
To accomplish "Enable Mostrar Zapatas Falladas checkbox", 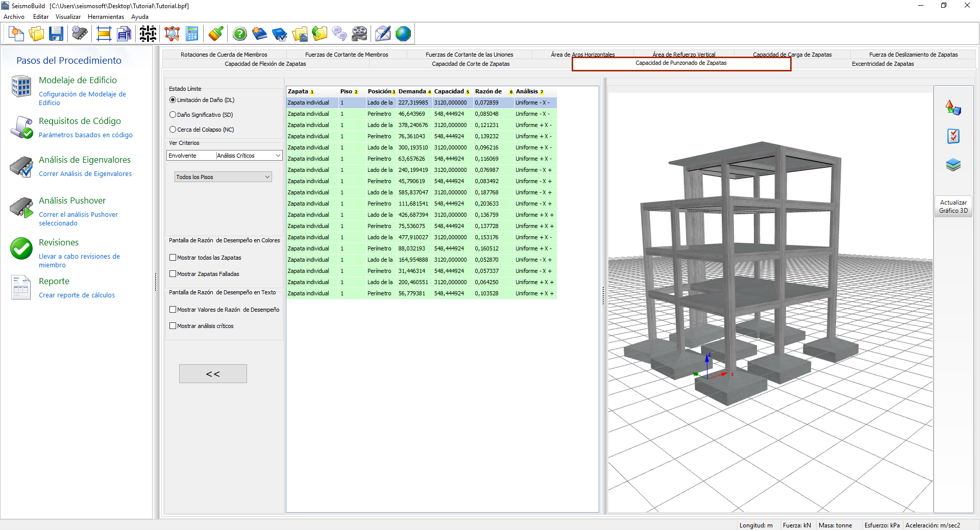I will [173, 274].
